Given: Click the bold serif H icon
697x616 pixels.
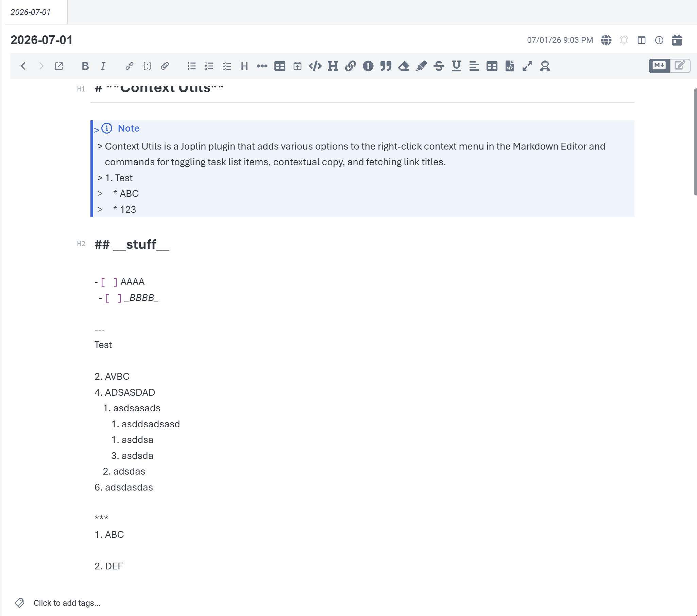Looking at the screenshot, I should tap(333, 66).
